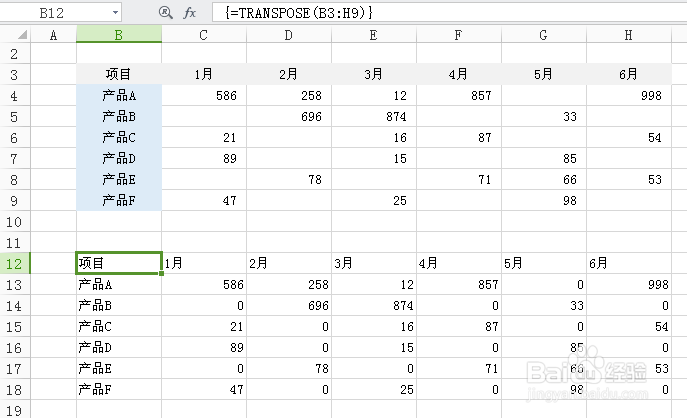
Task: Select column H header
Action: 629,35
